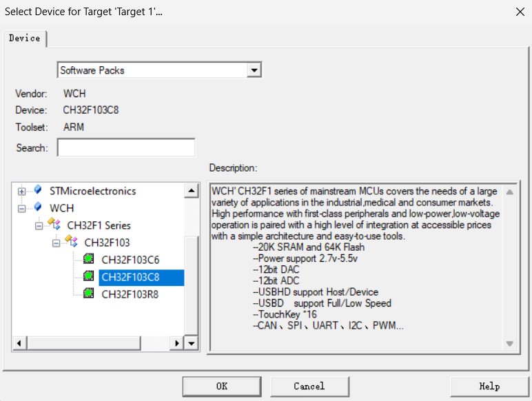
Task: Select the Device tab
Action: click(24, 38)
